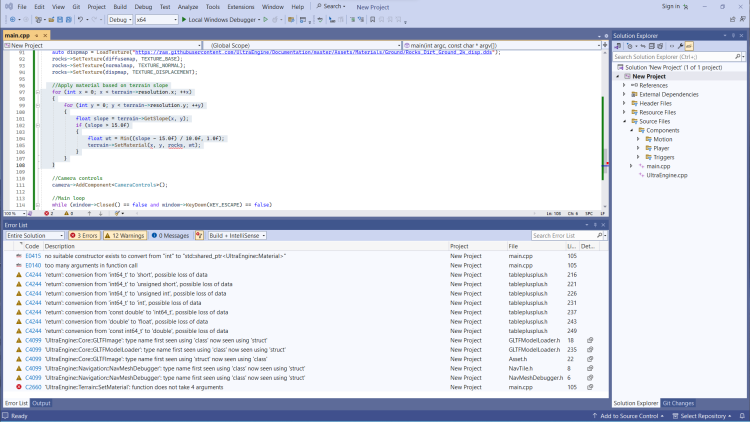Image resolution: width=750 pixels, height=422 pixels.
Task: Click the Save icon in the toolbar
Action: [x=60, y=20]
